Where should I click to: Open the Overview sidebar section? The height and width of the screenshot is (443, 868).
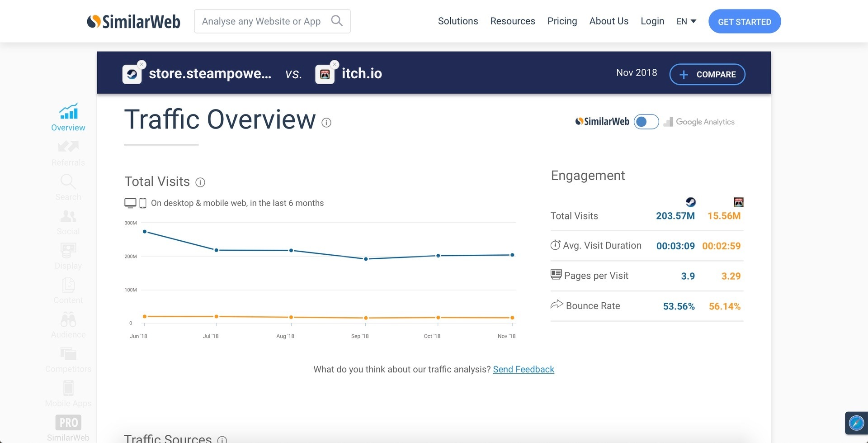pos(68,117)
